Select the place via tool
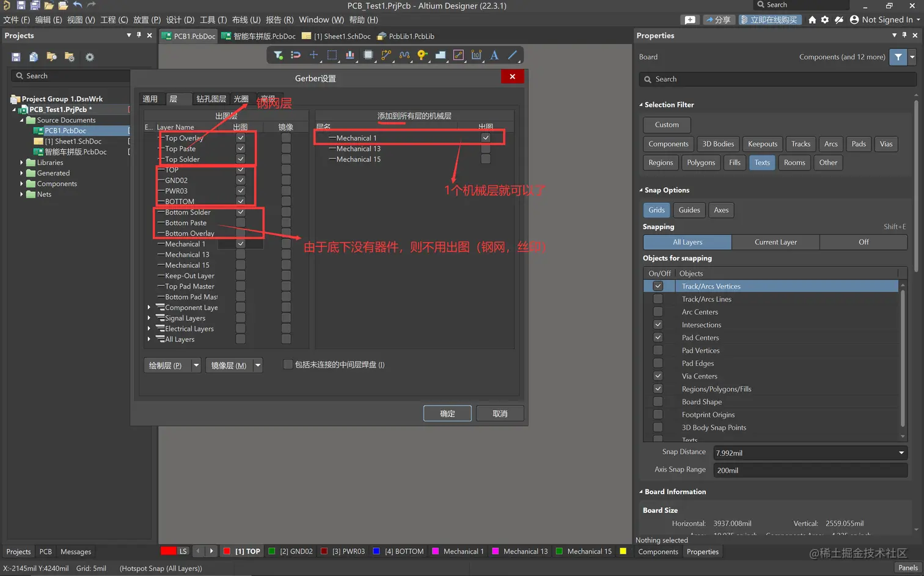The width and height of the screenshot is (924, 576). pyautogui.click(x=422, y=55)
